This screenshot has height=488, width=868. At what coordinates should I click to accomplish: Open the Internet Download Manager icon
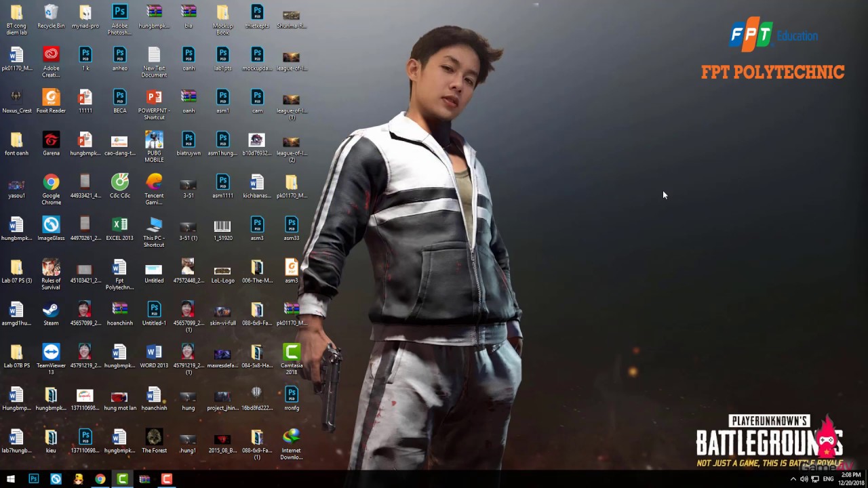(x=292, y=444)
